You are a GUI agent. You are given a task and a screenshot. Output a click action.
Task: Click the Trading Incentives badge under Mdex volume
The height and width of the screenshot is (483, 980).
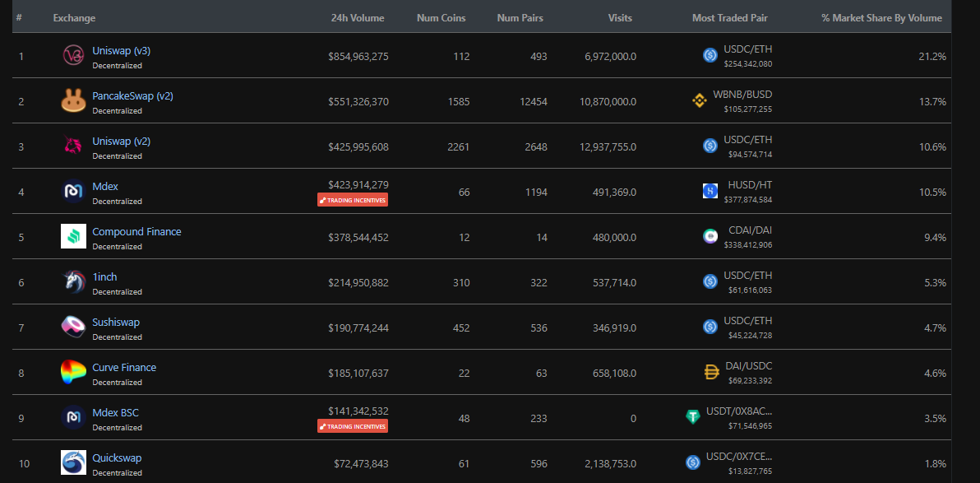(x=353, y=200)
